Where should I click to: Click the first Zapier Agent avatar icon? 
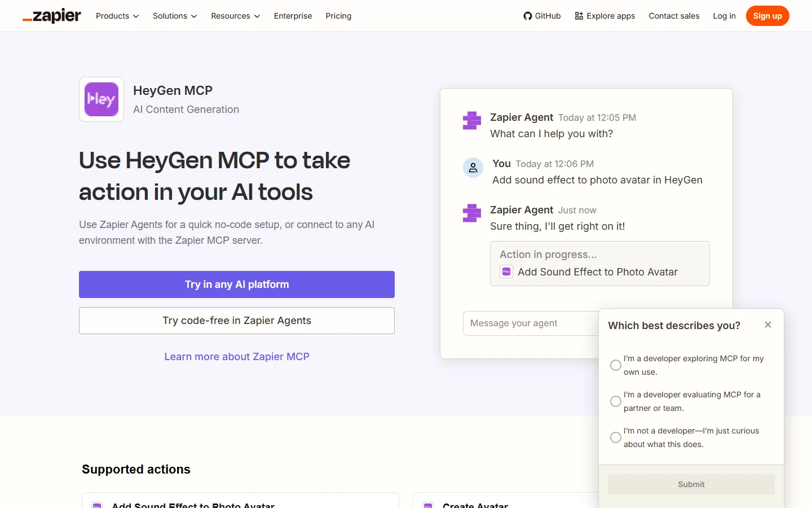pos(472,120)
